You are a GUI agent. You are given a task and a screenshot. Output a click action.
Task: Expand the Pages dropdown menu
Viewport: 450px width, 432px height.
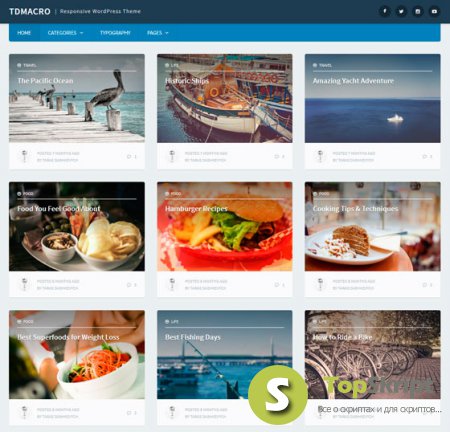click(x=158, y=33)
